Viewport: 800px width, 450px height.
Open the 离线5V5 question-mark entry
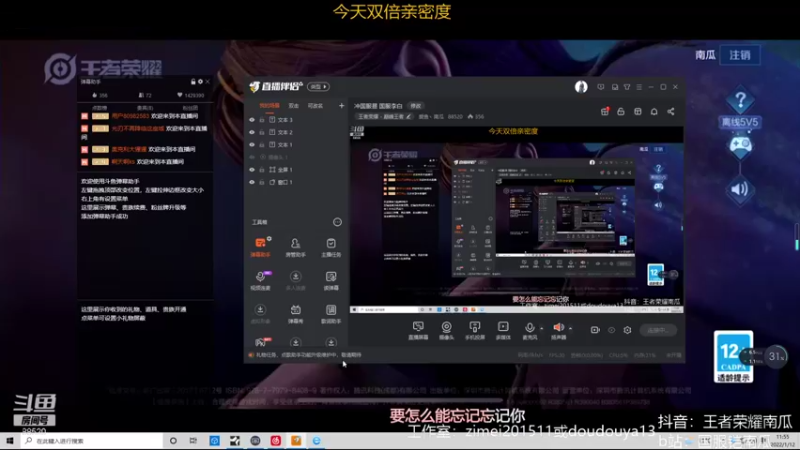coord(740,108)
